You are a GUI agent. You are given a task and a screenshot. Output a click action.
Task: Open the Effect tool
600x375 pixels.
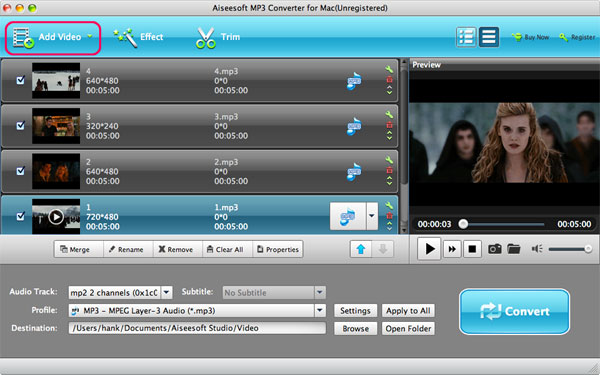tap(138, 37)
